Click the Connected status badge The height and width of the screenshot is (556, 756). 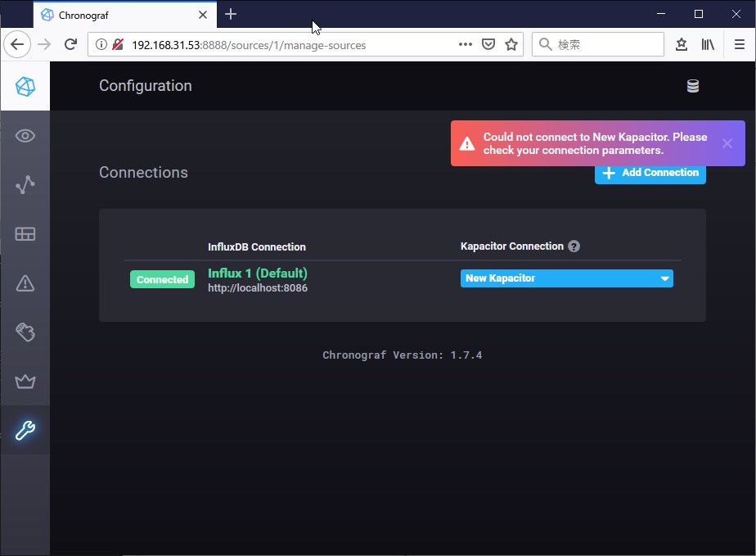tap(162, 279)
